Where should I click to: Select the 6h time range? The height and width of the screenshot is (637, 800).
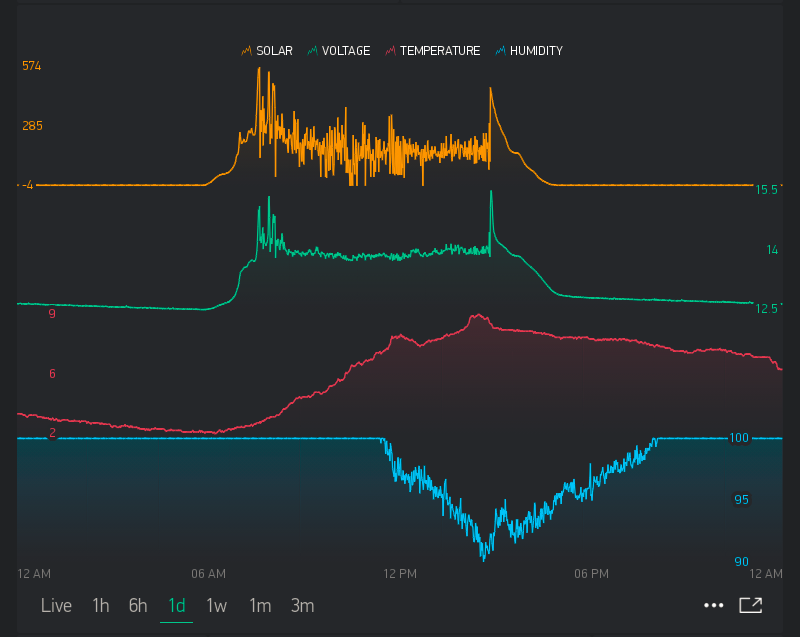(138, 605)
